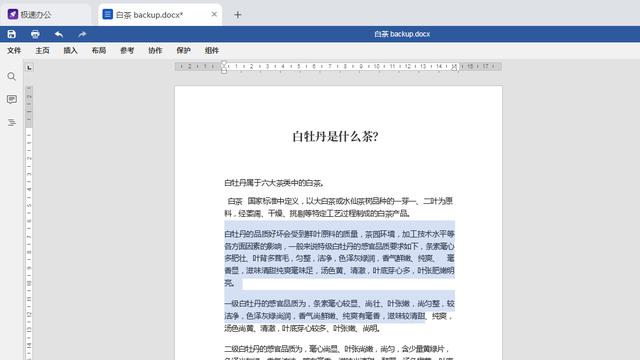Open the 参考 menu tab
The image size is (640, 360).
tap(127, 51)
